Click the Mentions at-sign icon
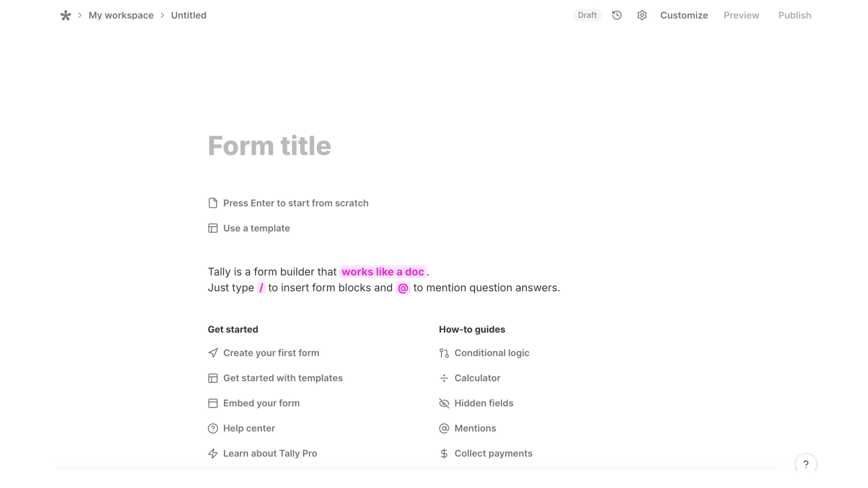 [444, 428]
